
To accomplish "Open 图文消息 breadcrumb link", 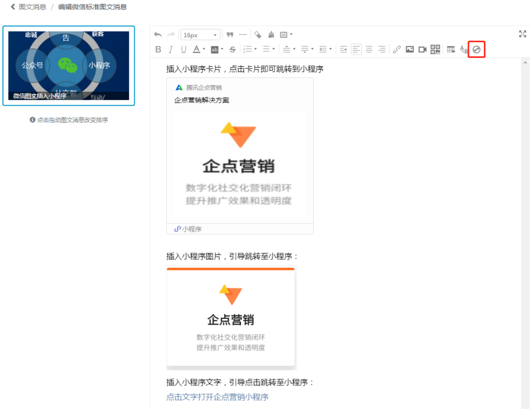I will tap(33, 7).
